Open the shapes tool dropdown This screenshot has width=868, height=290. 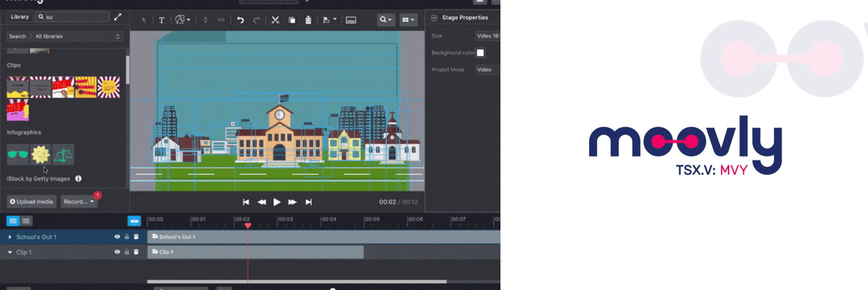tap(183, 19)
